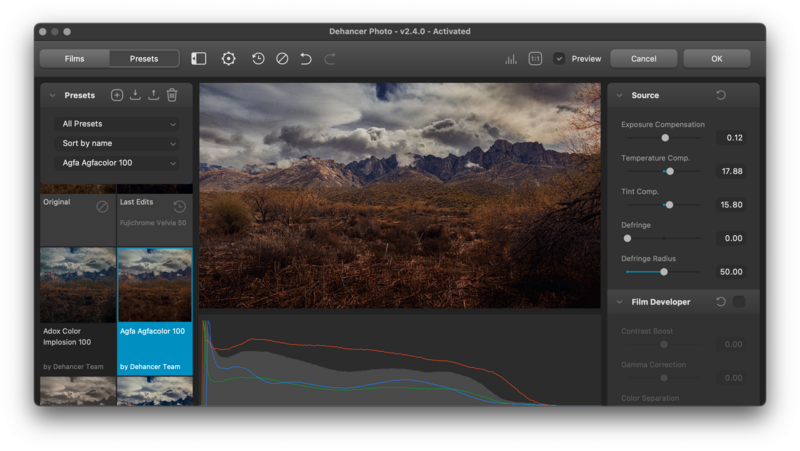Select the Adox Color Implosion 100 thumbnail

click(x=78, y=285)
